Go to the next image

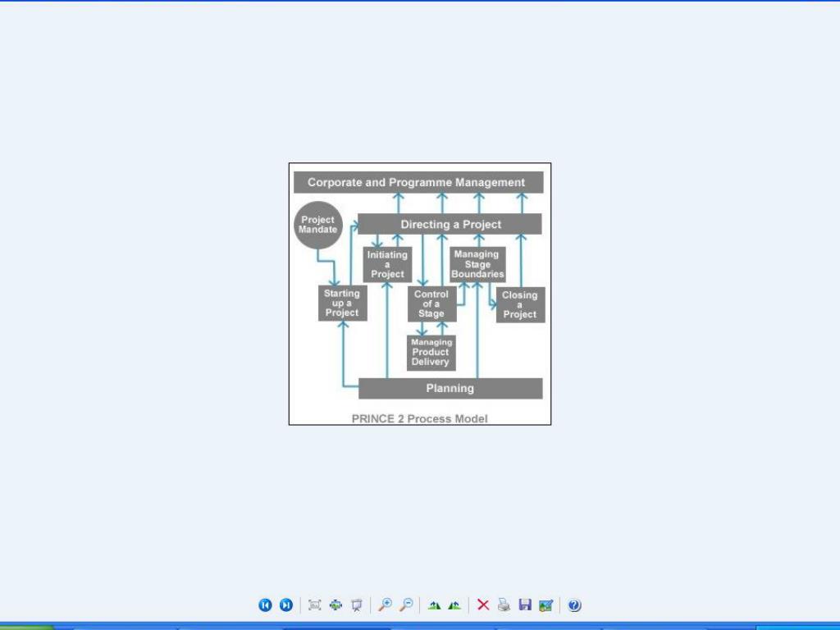pyautogui.click(x=286, y=605)
